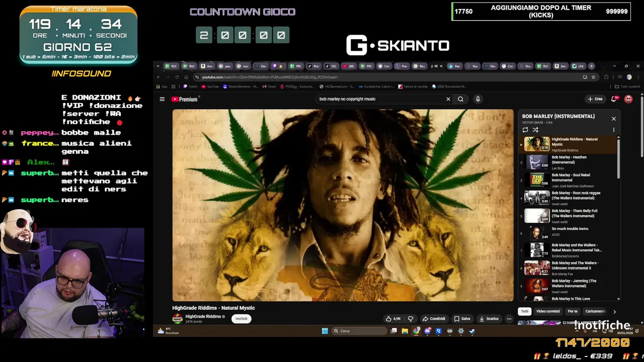Open the YouTube notifications bell
The image size is (644, 362).
coord(614,99)
